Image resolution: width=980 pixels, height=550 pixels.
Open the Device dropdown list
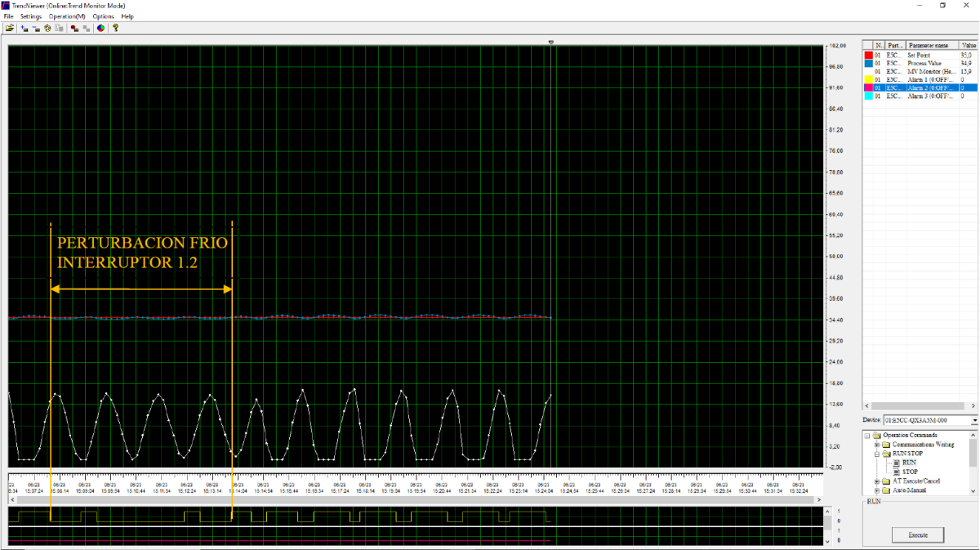(x=974, y=420)
